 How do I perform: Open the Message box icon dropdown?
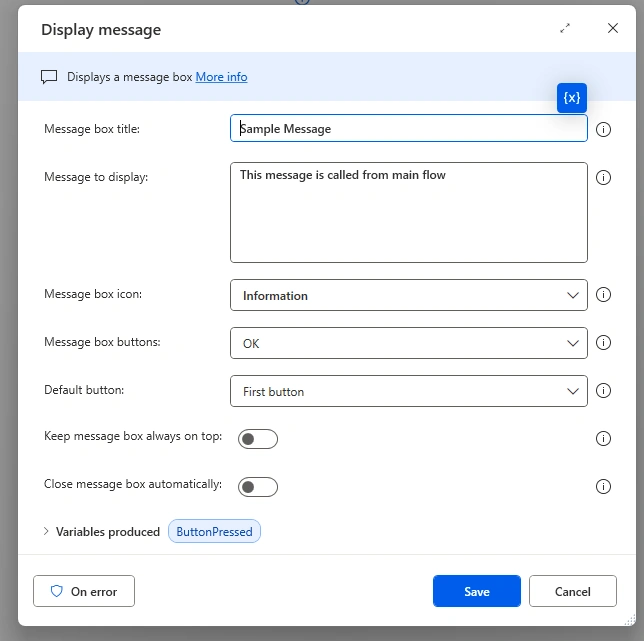coord(409,295)
